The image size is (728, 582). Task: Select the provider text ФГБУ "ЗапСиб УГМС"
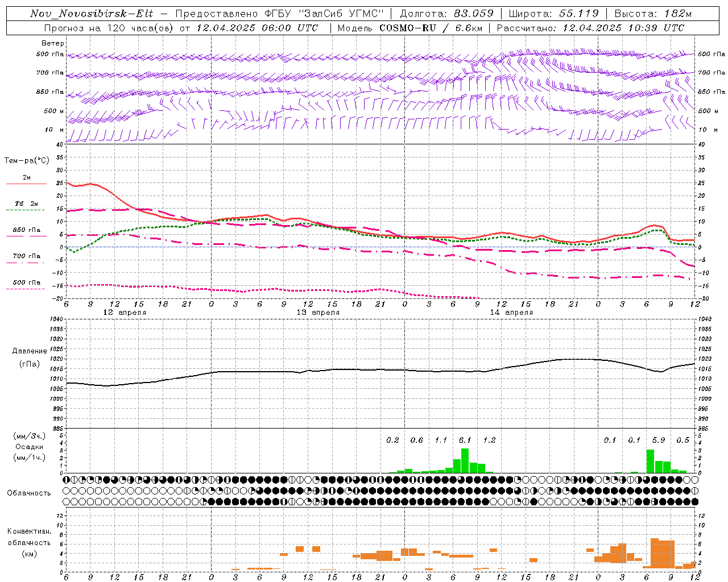[x=325, y=14]
